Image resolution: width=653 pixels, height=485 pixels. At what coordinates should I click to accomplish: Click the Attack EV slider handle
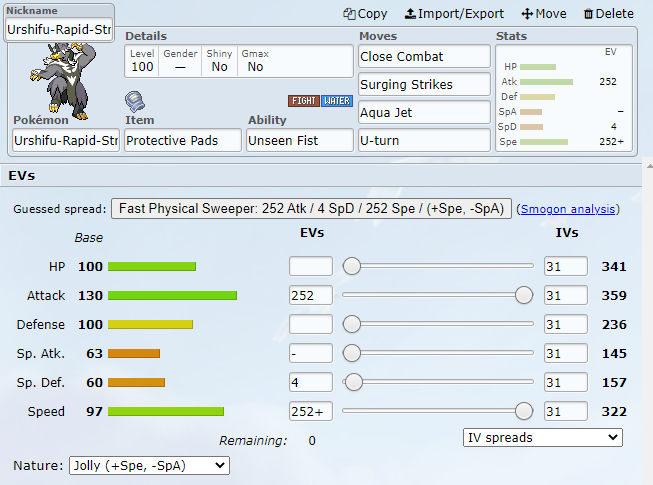point(524,295)
